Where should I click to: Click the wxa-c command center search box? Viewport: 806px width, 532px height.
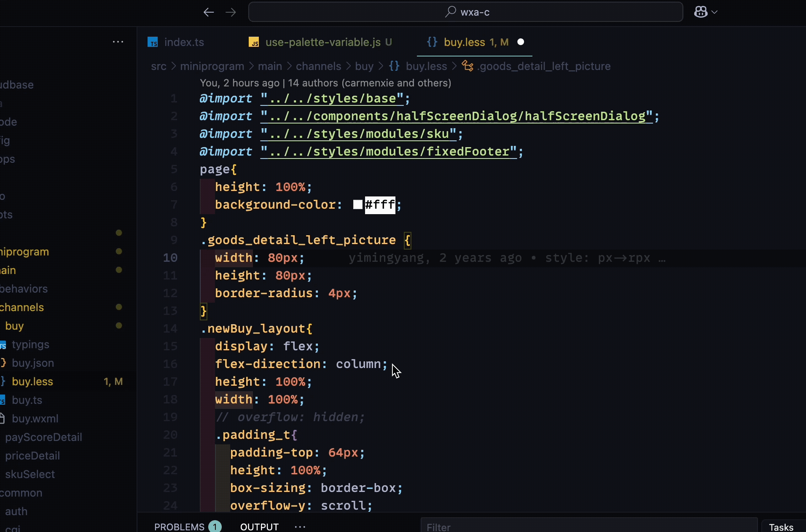pyautogui.click(x=465, y=12)
